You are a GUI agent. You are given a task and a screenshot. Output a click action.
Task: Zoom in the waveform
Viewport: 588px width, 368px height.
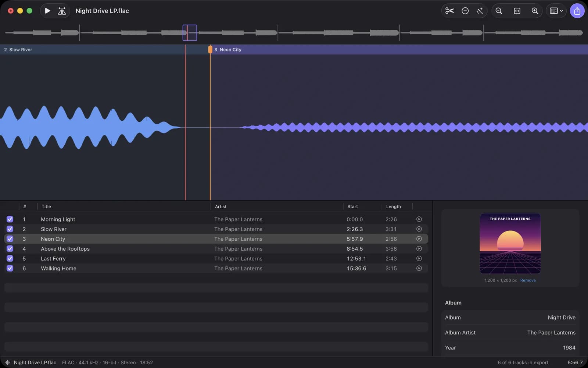[x=535, y=11]
